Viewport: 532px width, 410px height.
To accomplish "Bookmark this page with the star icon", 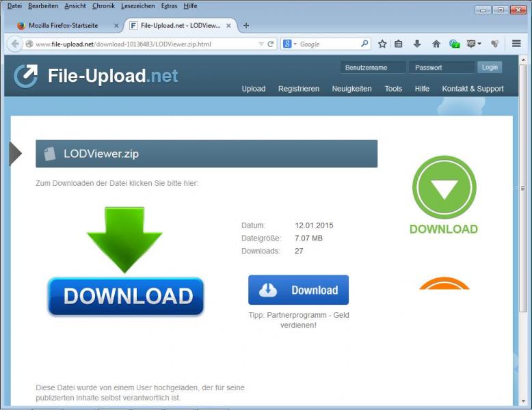I will coord(382,44).
